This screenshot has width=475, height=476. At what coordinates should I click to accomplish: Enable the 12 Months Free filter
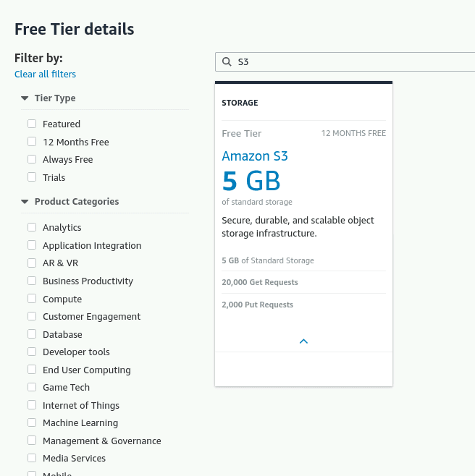32,142
